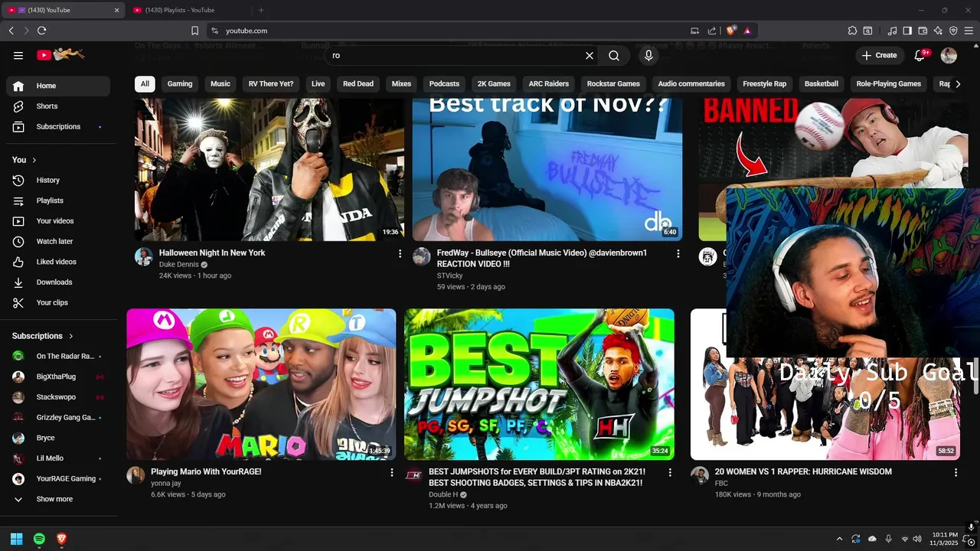Click the Create button

click(879, 55)
